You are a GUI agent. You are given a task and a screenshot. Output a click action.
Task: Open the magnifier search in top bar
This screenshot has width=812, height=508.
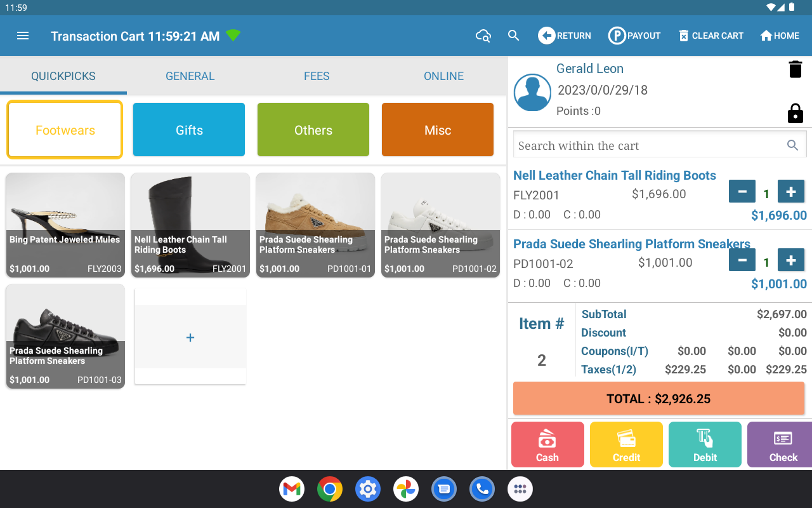pyautogui.click(x=514, y=36)
